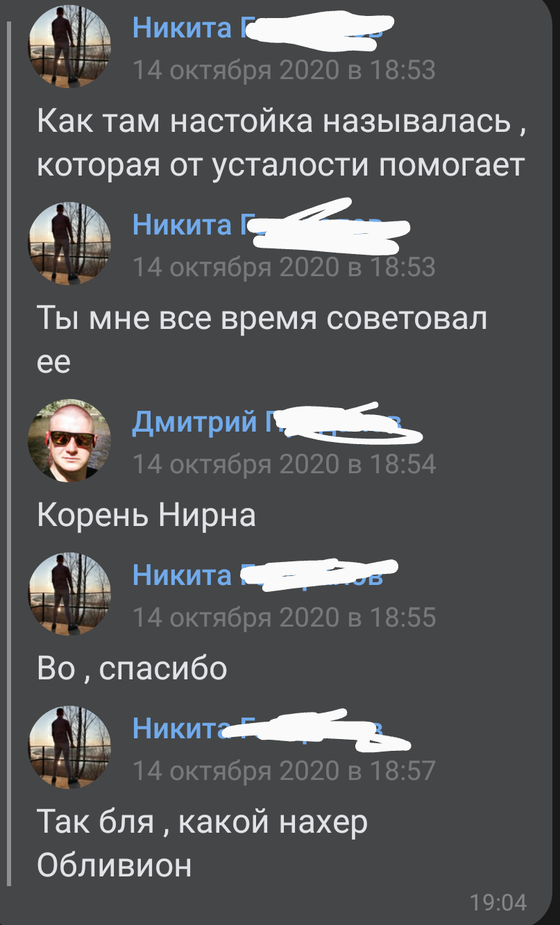Image resolution: width=560 pixels, height=925 pixels.
Task: Click Никита's name above 'Ты мне все время'
Action: click(x=257, y=223)
